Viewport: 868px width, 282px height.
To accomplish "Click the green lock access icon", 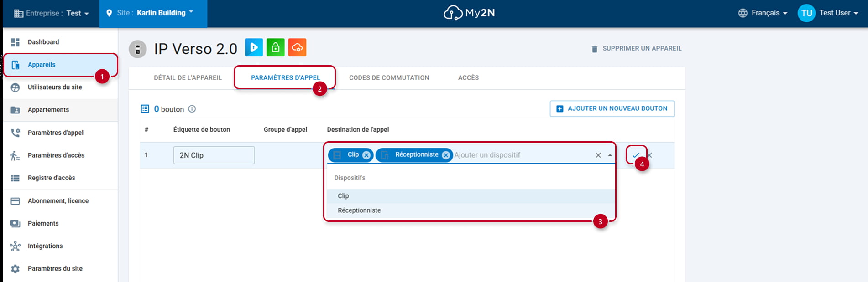I will [x=276, y=47].
